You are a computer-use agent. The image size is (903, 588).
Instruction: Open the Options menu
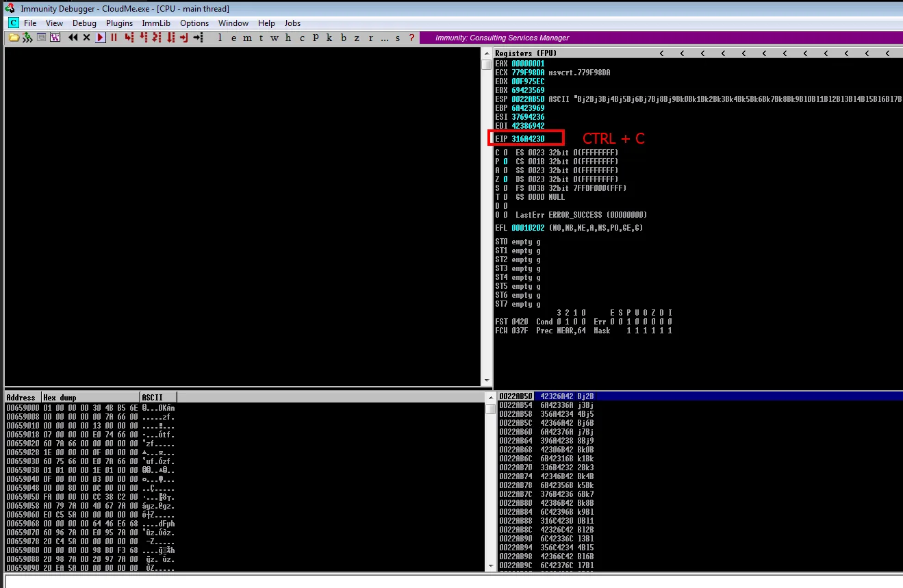[x=194, y=23]
